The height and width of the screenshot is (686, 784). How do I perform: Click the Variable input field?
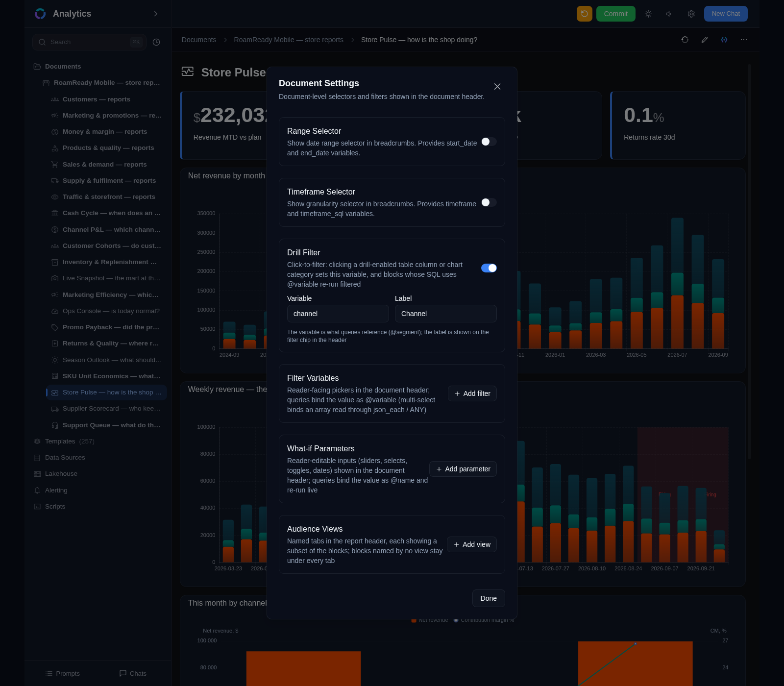pos(338,314)
